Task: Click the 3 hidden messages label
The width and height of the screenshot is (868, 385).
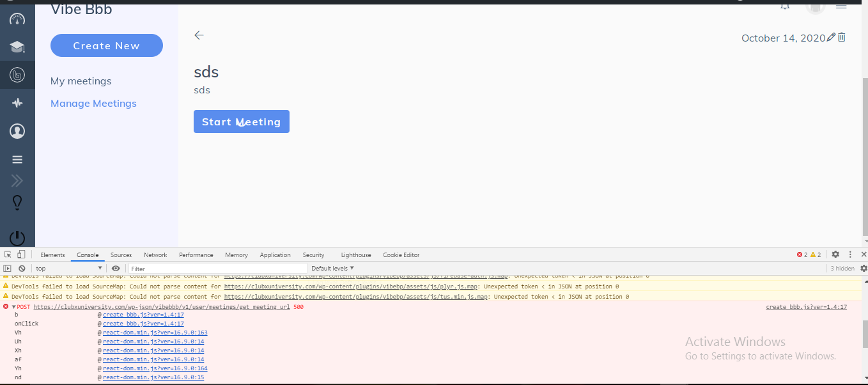Action: (x=842, y=269)
